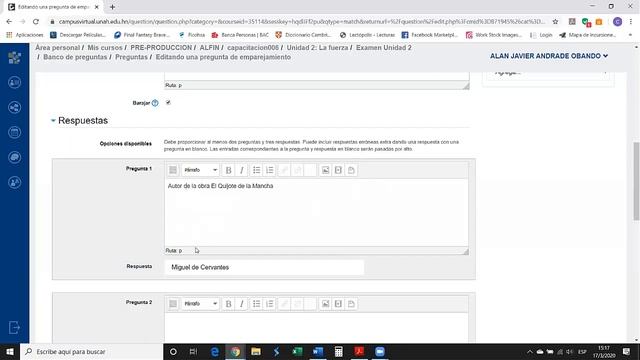Collapse the Respuestas section
Viewport: 640px width, 360px height.
coord(53,120)
